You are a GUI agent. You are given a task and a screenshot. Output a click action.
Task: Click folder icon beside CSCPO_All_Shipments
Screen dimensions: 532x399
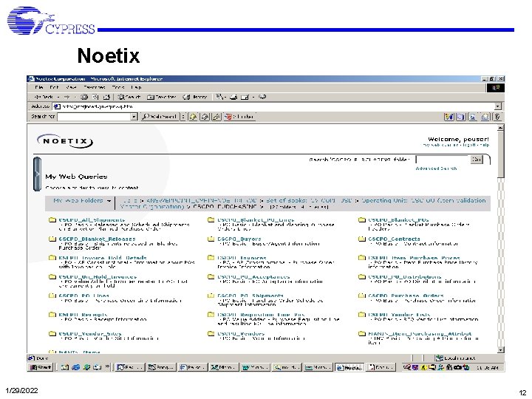(52, 220)
